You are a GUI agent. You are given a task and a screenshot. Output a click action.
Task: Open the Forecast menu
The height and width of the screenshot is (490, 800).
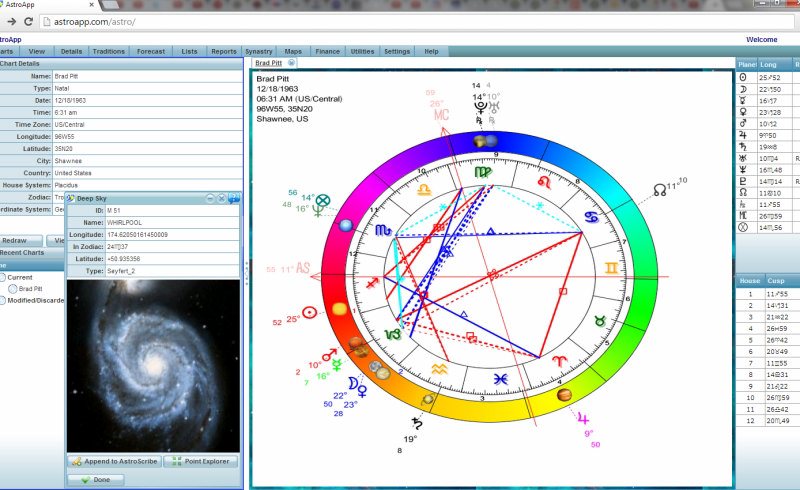click(x=151, y=51)
